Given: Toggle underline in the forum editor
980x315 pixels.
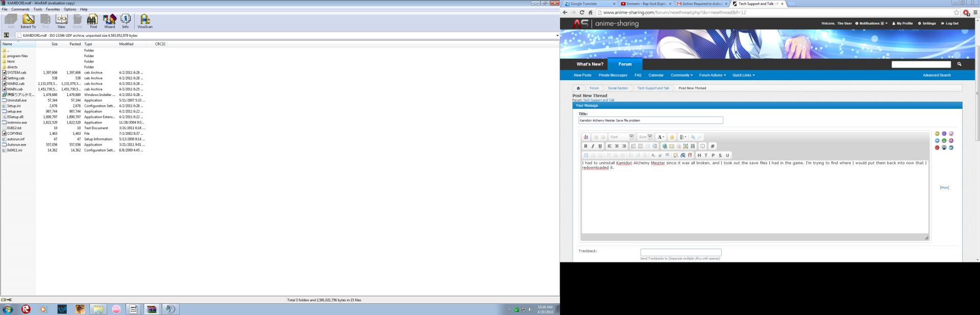Looking at the screenshot, I should click(x=600, y=146).
